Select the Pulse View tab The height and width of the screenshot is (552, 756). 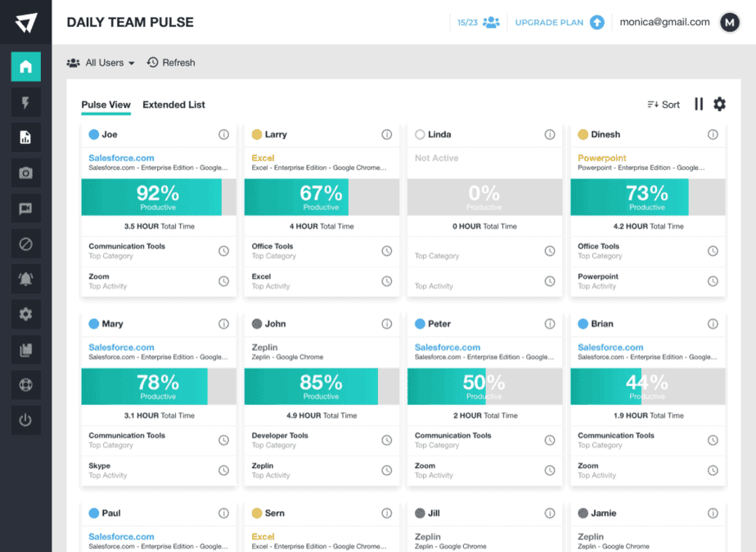click(106, 105)
